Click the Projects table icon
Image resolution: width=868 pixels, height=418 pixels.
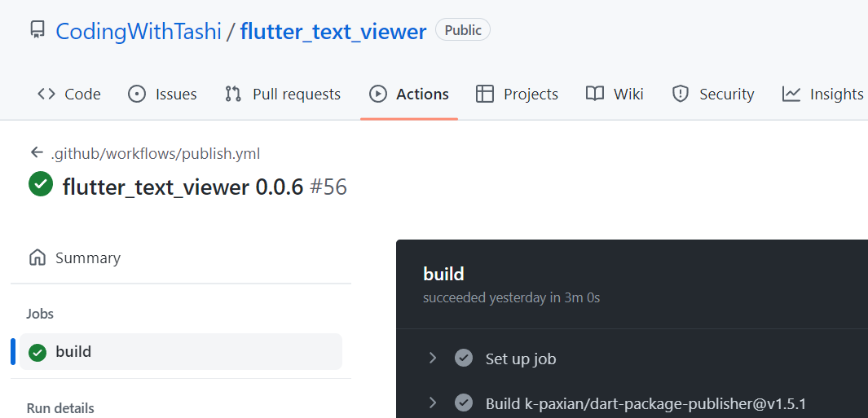[484, 95]
